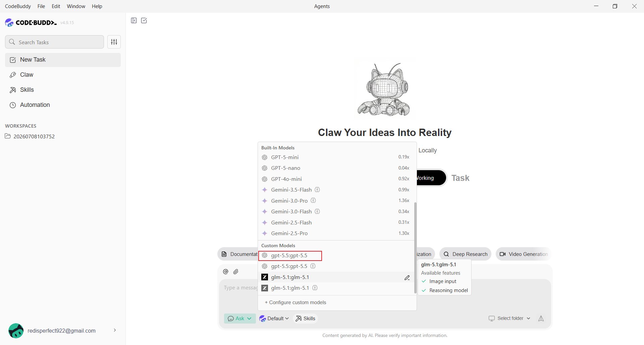Click the brain icon next to Gemini-3.0-Pro
Viewport: 644px width, 345px height.
click(x=313, y=201)
